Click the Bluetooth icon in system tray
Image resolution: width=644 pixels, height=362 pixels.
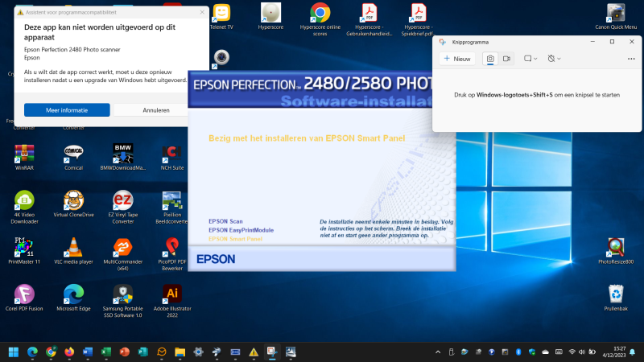519,352
